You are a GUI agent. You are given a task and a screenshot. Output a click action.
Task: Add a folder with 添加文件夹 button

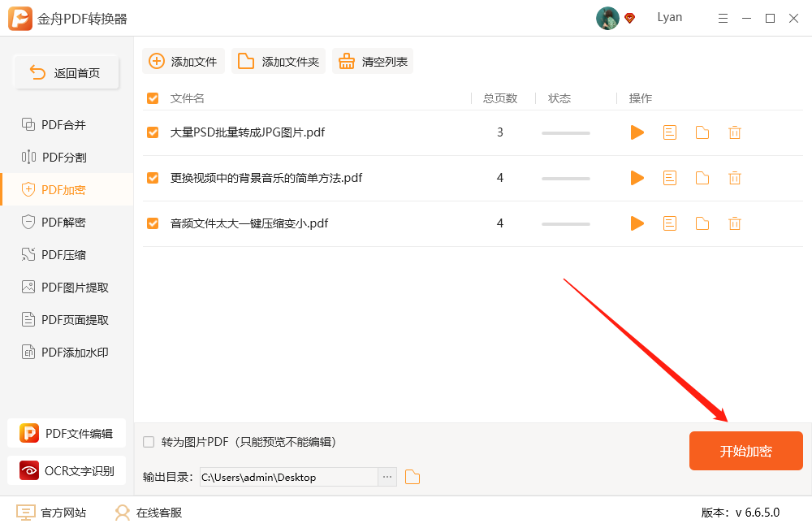[x=278, y=61]
